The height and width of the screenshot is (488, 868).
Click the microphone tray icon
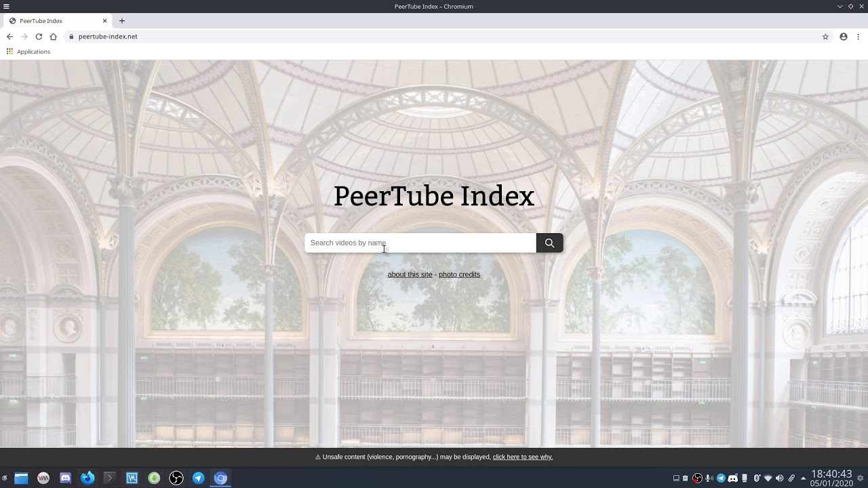(709, 479)
